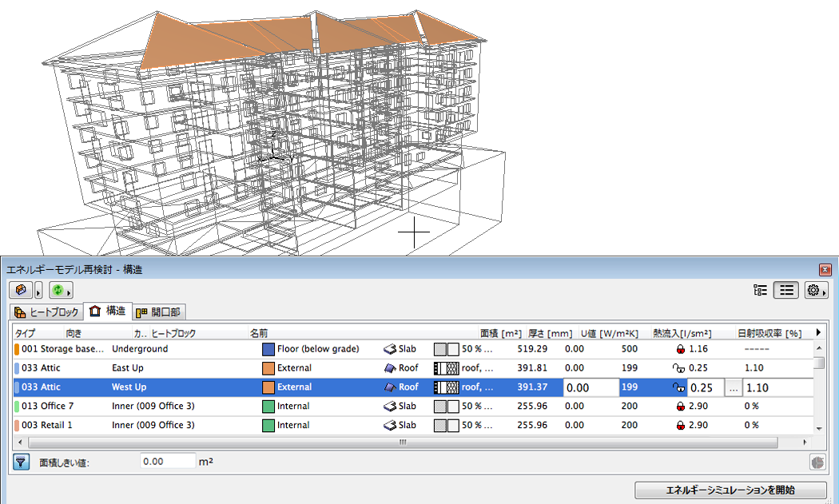Expand the arrow next to 3D model button
Viewport: 839px width, 504px height.
click(38, 291)
